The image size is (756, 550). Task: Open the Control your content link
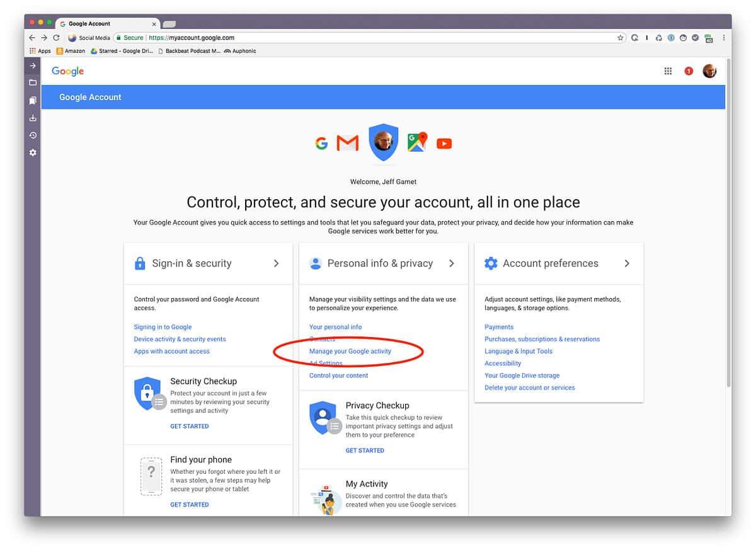pyautogui.click(x=338, y=375)
